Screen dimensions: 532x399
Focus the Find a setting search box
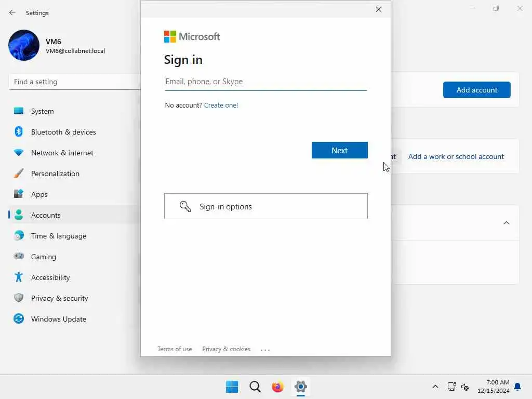(75, 82)
